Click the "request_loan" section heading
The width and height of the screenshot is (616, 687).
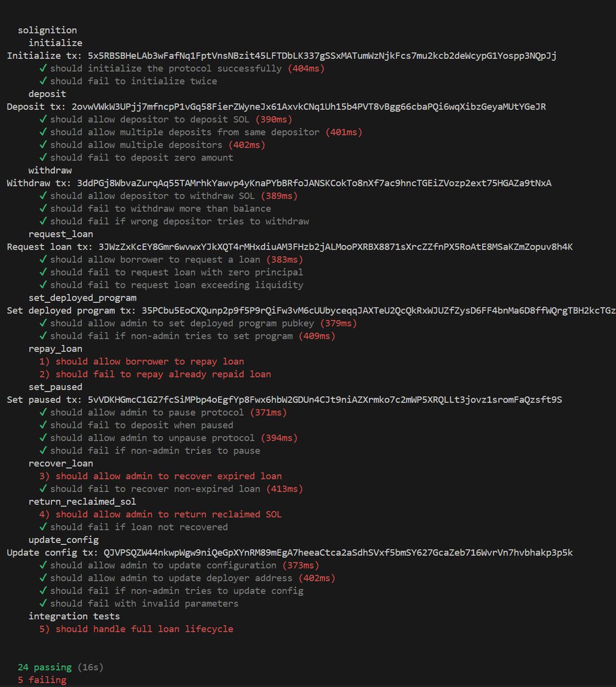pyautogui.click(x=61, y=234)
